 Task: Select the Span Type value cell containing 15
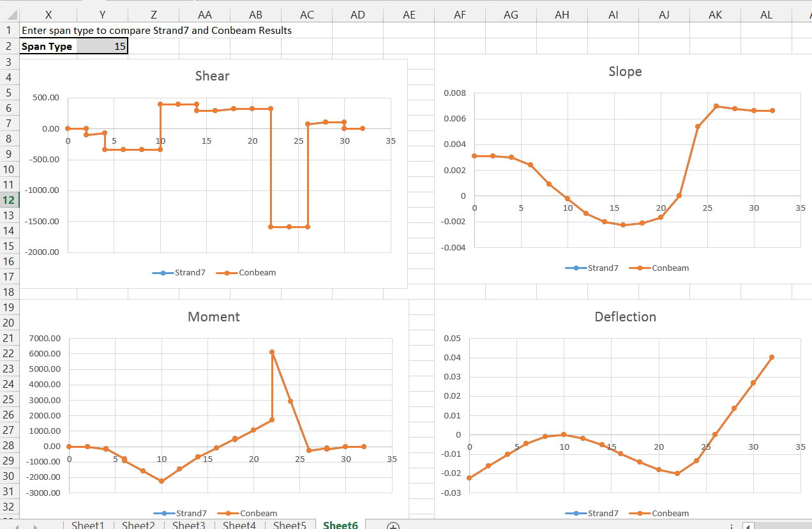tap(102, 46)
